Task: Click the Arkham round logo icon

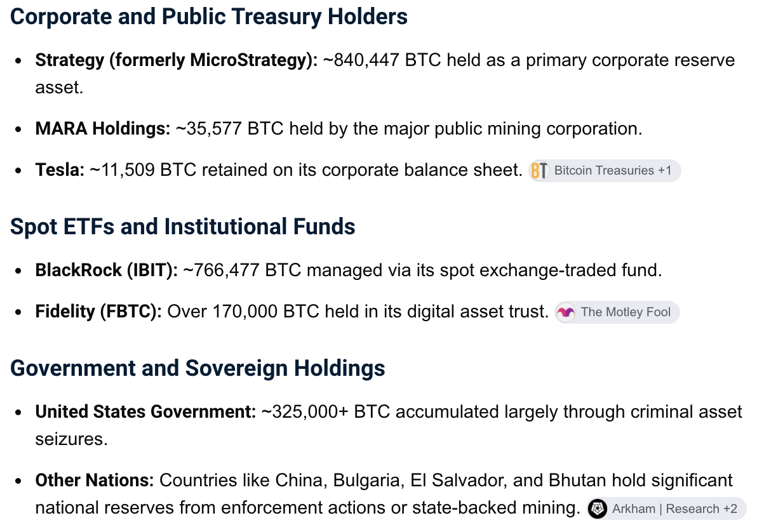Action: point(597,509)
